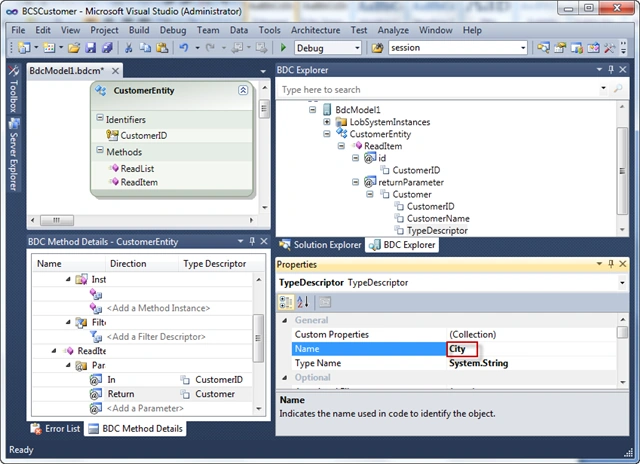Open the BDC Explorer search options dropdown
640x464 pixels.
point(603,89)
